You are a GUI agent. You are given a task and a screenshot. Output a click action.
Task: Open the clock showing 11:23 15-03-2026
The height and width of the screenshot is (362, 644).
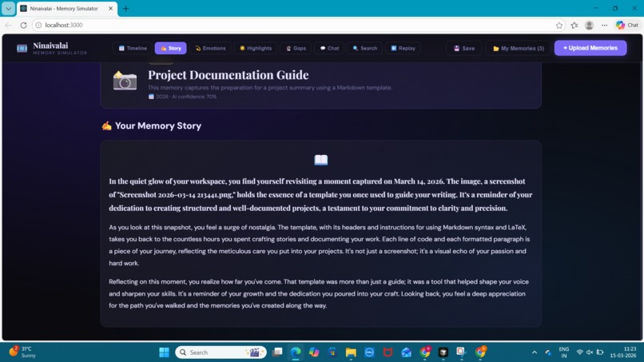click(623, 352)
